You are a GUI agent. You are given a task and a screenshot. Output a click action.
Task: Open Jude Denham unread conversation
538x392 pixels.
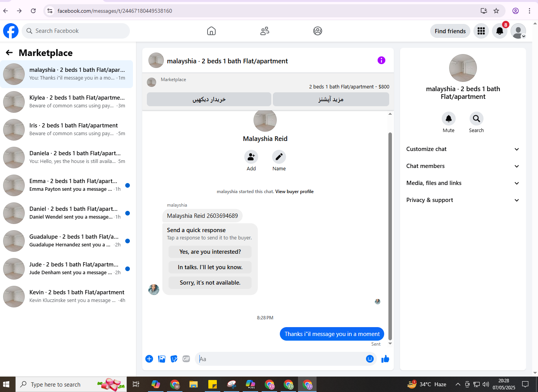pyautogui.click(x=66, y=268)
